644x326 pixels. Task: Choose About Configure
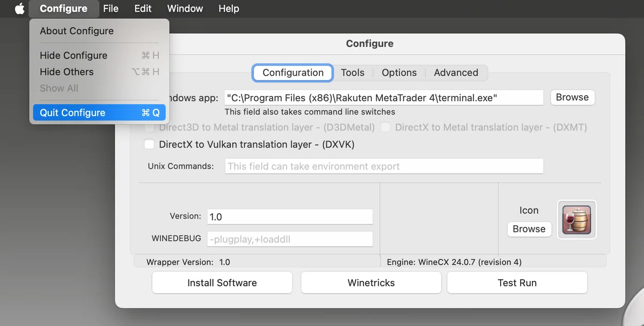[x=99, y=31]
